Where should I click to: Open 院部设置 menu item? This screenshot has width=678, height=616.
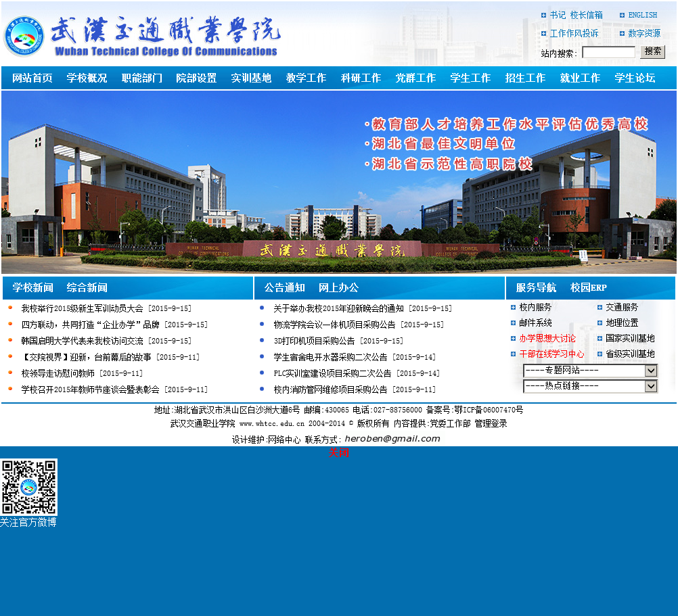(x=196, y=78)
